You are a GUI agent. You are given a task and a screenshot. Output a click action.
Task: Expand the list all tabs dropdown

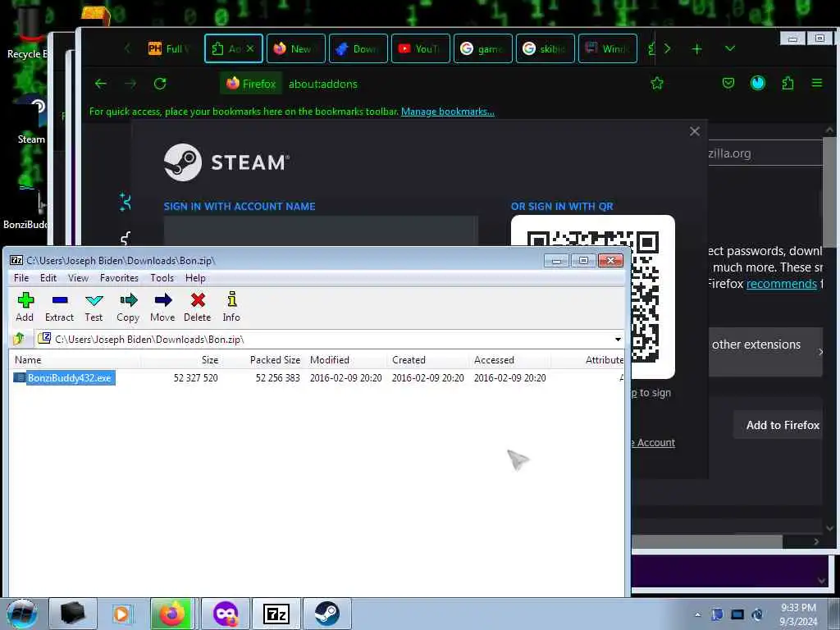729,48
